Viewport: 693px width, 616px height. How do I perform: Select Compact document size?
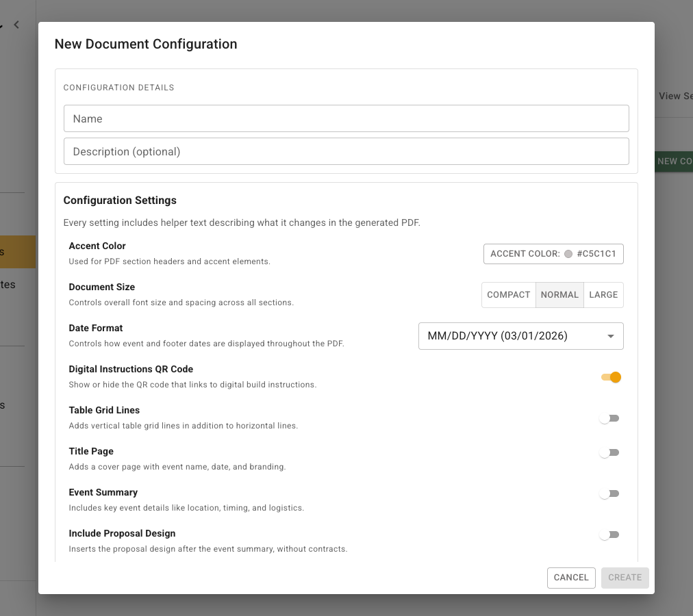coord(508,295)
